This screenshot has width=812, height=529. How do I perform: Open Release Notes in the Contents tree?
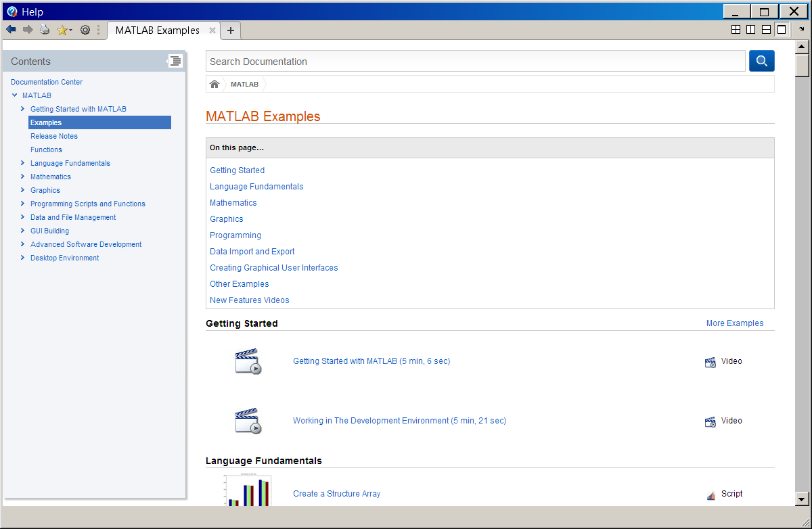54,136
